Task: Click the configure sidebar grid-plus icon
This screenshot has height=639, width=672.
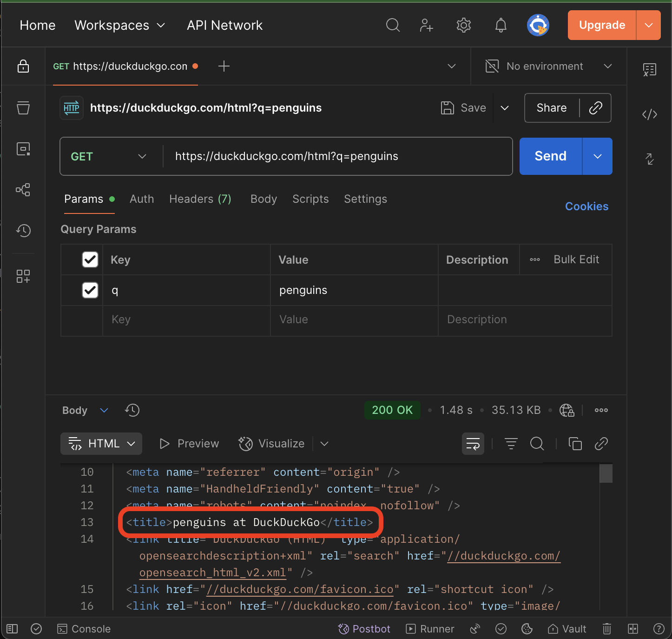Action: [x=23, y=276]
